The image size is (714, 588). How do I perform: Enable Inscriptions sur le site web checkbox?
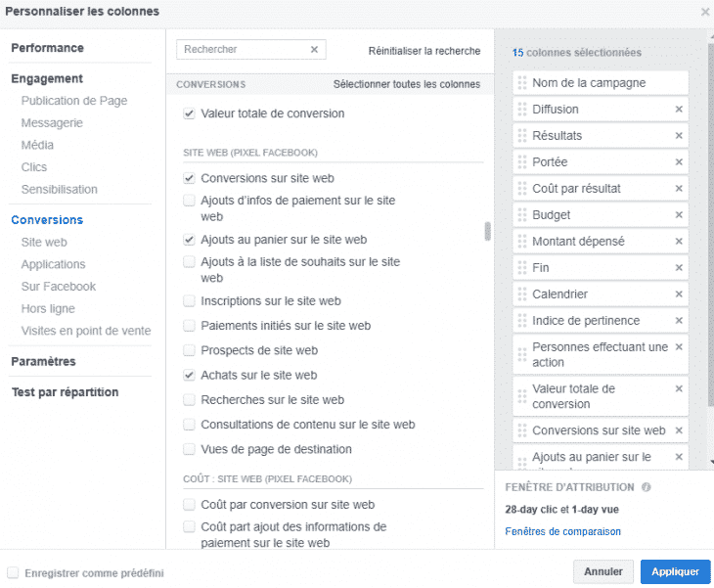(x=190, y=301)
